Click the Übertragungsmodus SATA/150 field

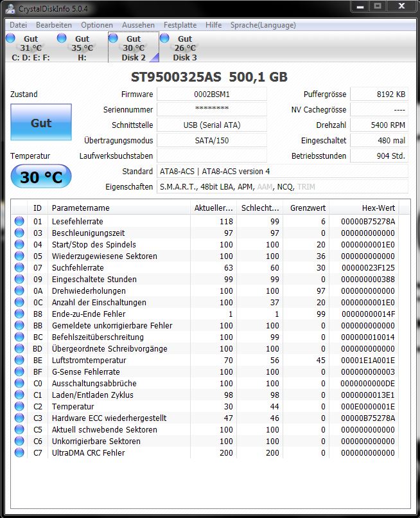(x=212, y=140)
